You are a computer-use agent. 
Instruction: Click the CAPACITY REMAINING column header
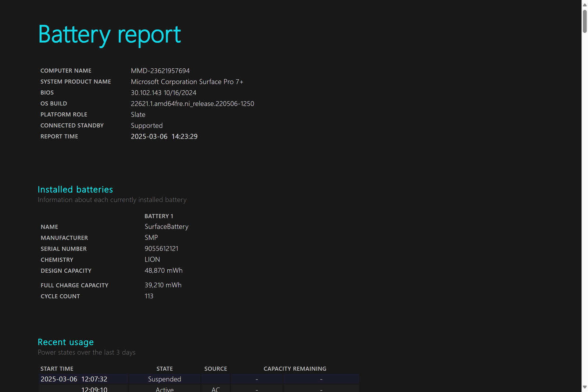(x=295, y=368)
